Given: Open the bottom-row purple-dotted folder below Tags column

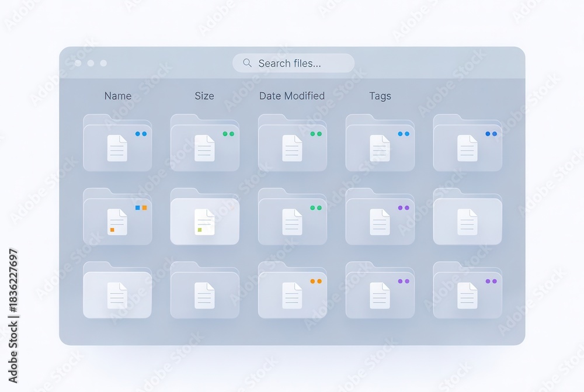Looking at the screenshot, I should click(380, 290).
